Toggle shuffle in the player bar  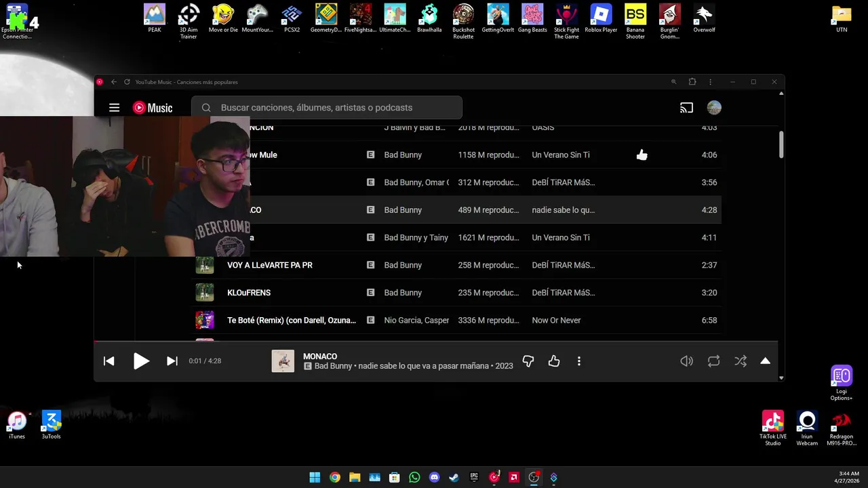[741, 361]
